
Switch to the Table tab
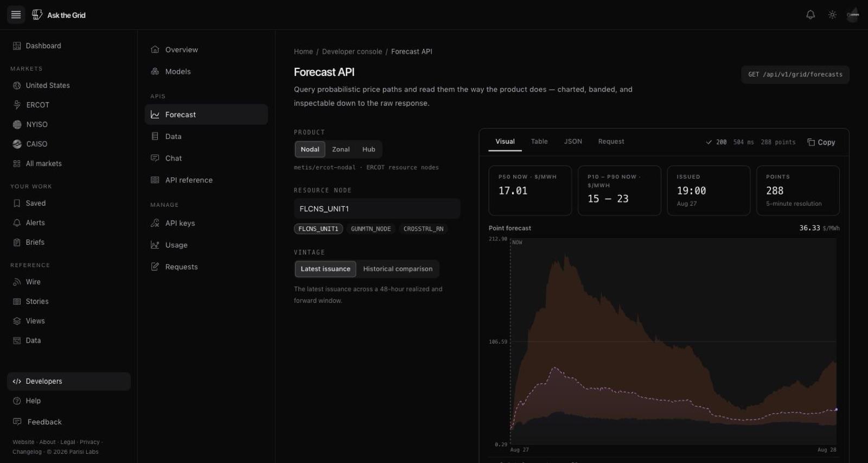(539, 142)
